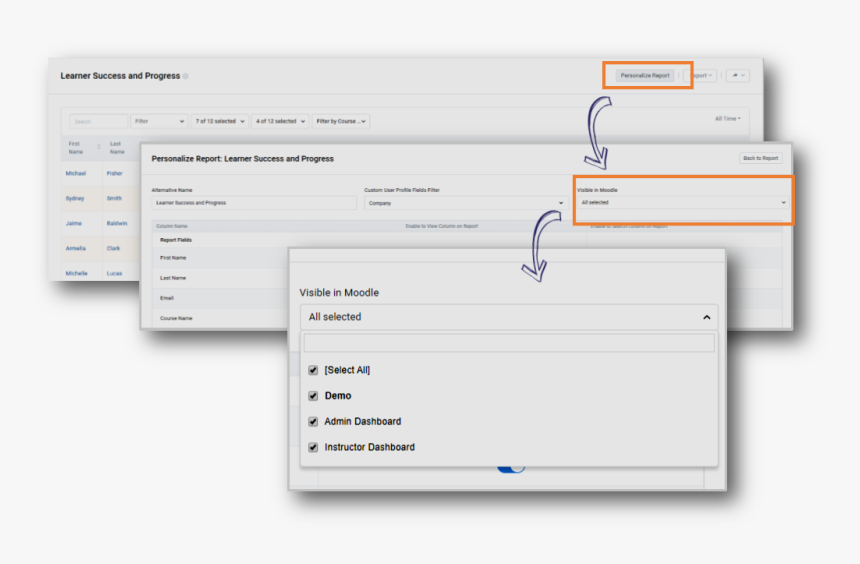Click the search box inside dropdown list
860x564 pixels.
click(509, 343)
